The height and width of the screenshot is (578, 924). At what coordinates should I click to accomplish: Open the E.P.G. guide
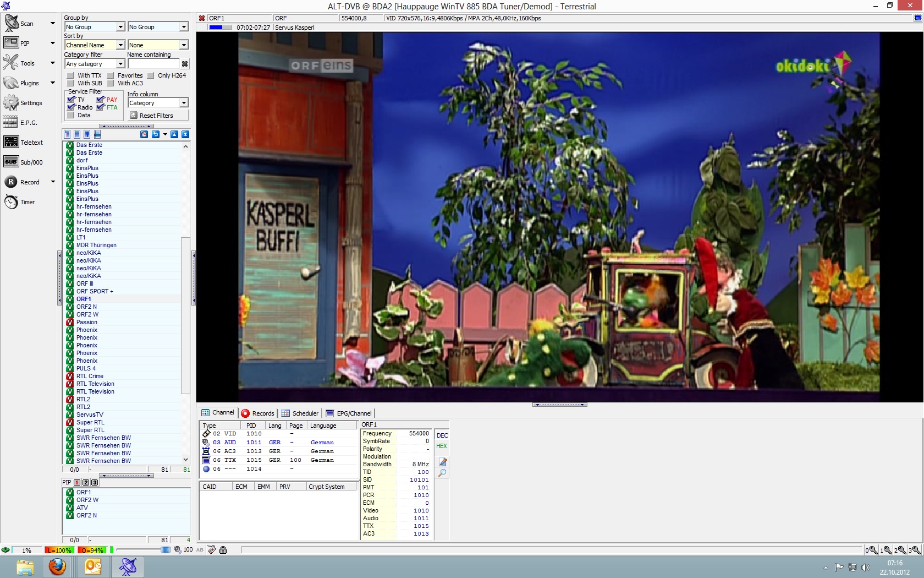[x=11, y=123]
